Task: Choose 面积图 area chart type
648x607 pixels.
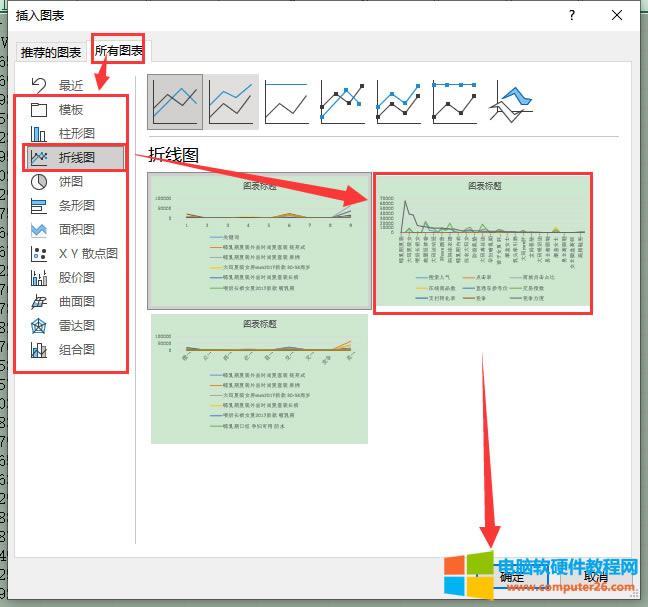Action: pyautogui.click(x=75, y=230)
